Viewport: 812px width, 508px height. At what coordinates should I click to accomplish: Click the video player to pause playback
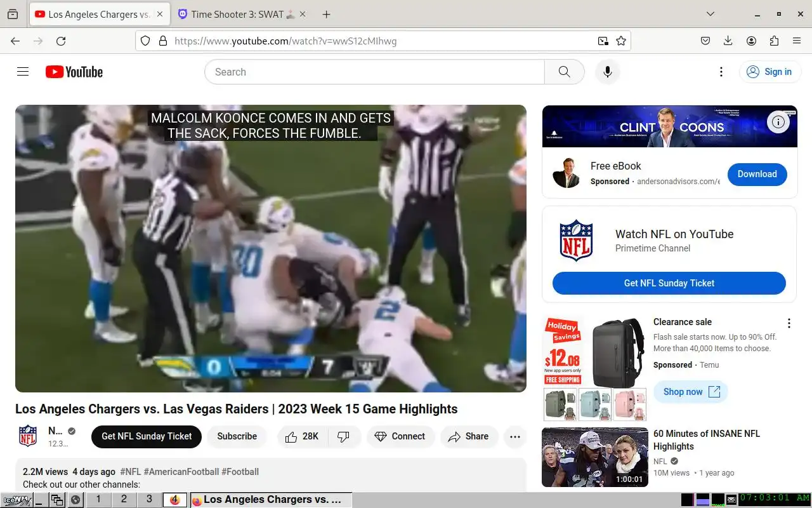(x=271, y=248)
